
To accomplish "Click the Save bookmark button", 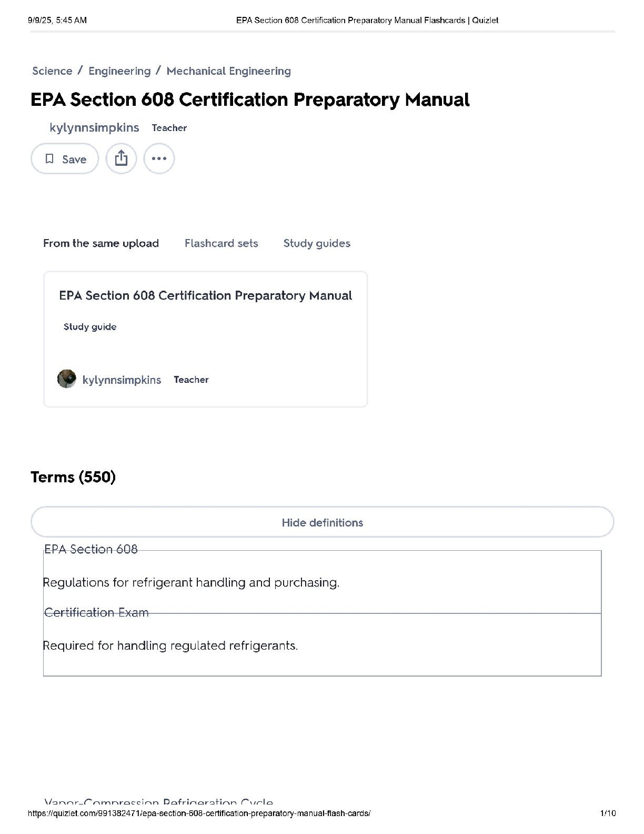I will click(x=65, y=158).
